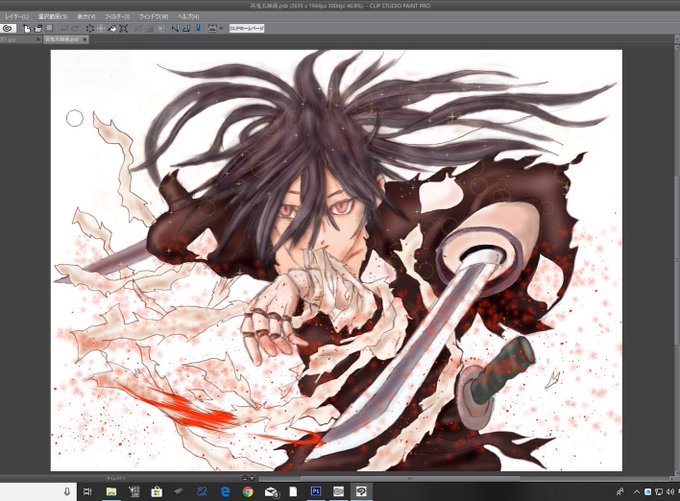Click the Timeline panel label
The height and width of the screenshot is (501, 680).
point(116,478)
